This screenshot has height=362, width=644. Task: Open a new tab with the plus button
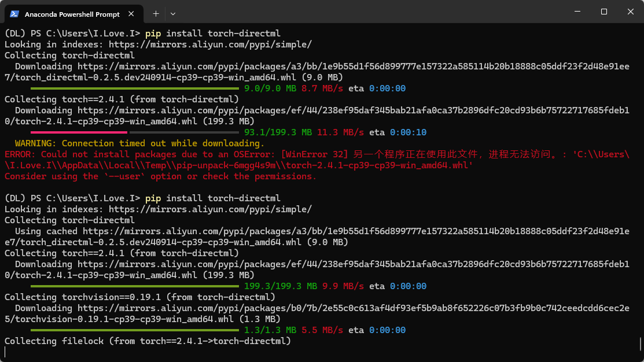(x=156, y=14)
